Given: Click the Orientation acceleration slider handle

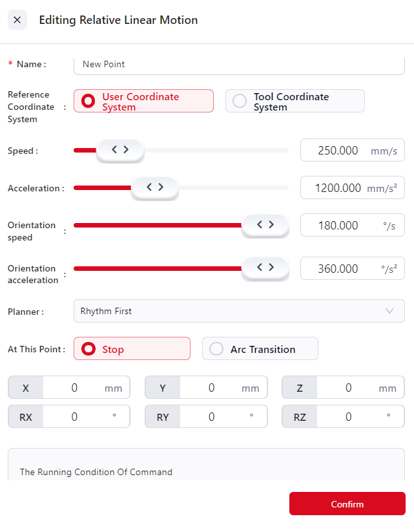Looking at the screenshot, I should (265, 268).
